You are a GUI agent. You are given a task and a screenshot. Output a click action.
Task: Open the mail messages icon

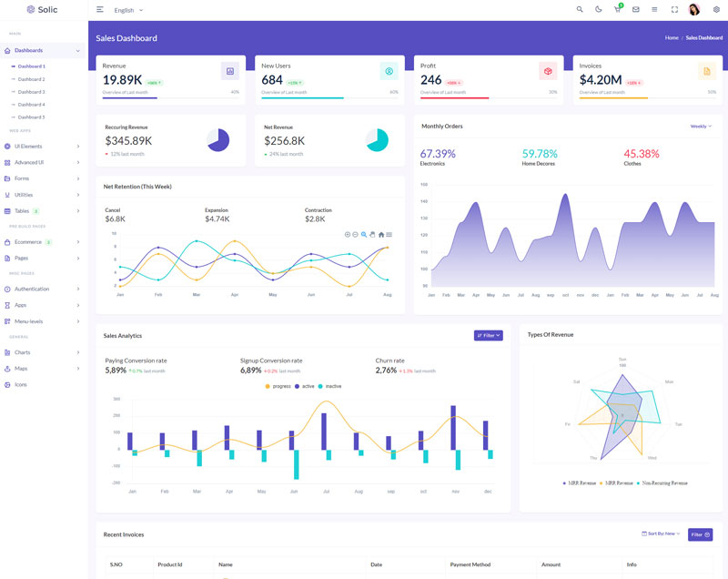(x=636, y=10)
